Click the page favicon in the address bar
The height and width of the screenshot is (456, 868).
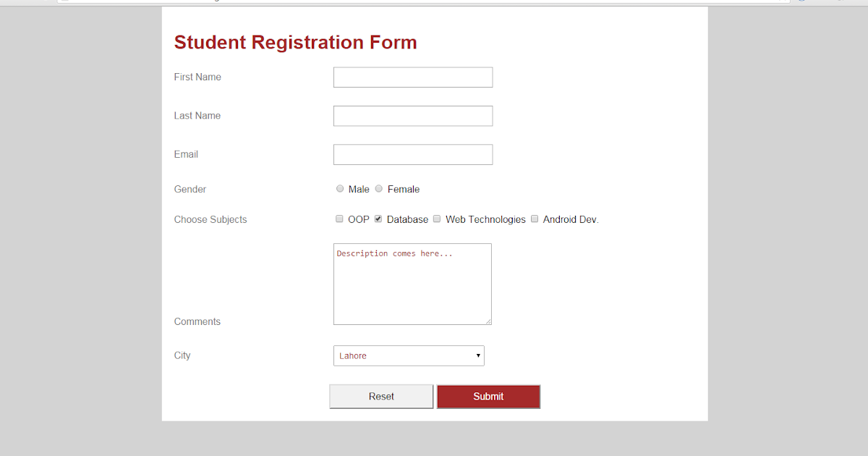pyautogui.click(x=64, y=2)
